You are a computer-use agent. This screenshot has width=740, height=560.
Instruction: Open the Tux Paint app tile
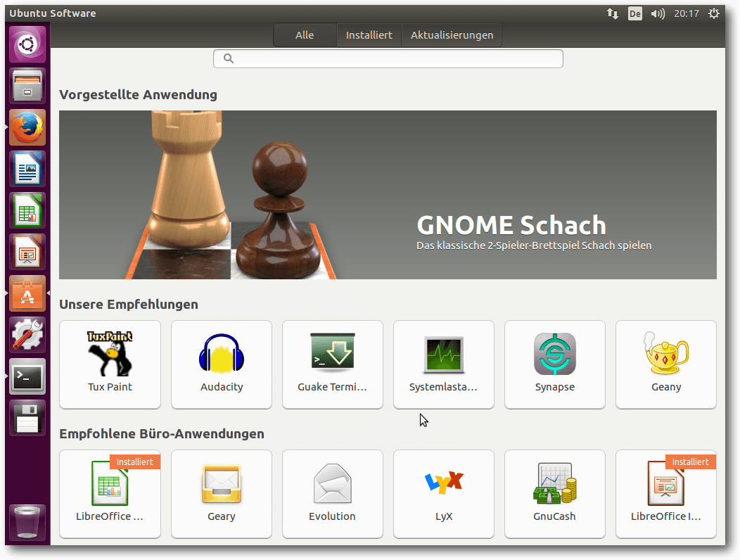click(110, 364)
